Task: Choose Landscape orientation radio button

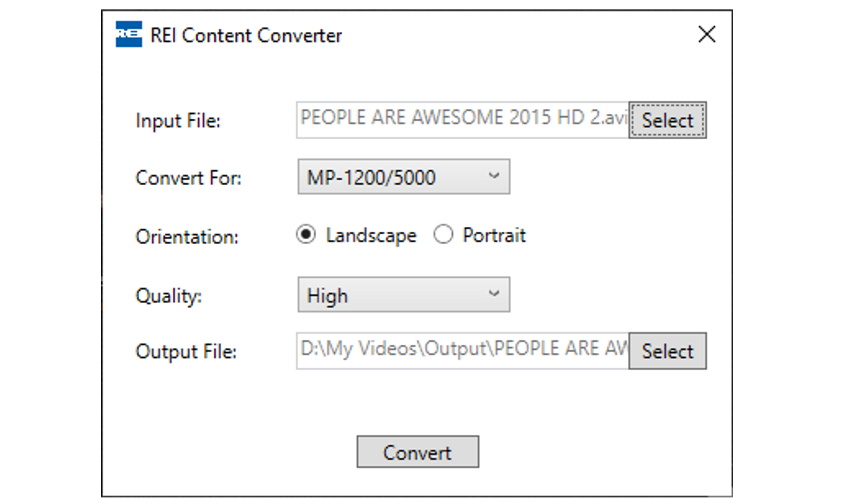Action: coord(306,234)
